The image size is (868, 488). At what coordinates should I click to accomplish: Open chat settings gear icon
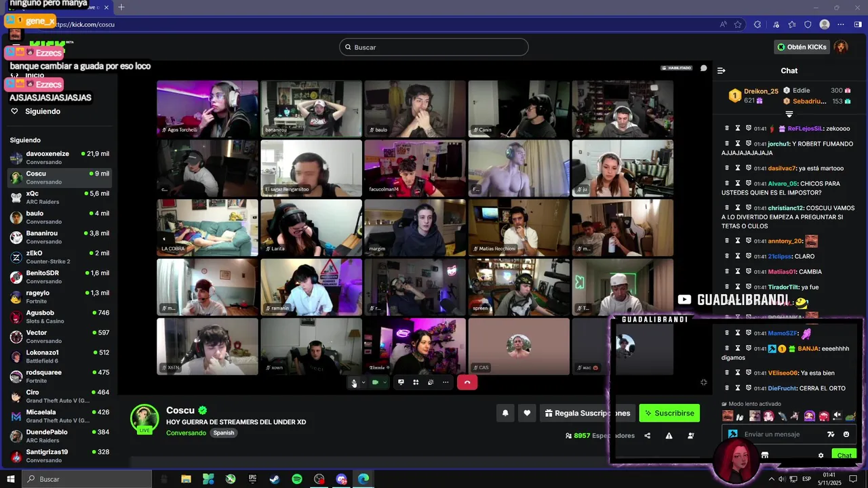[821, 455]
